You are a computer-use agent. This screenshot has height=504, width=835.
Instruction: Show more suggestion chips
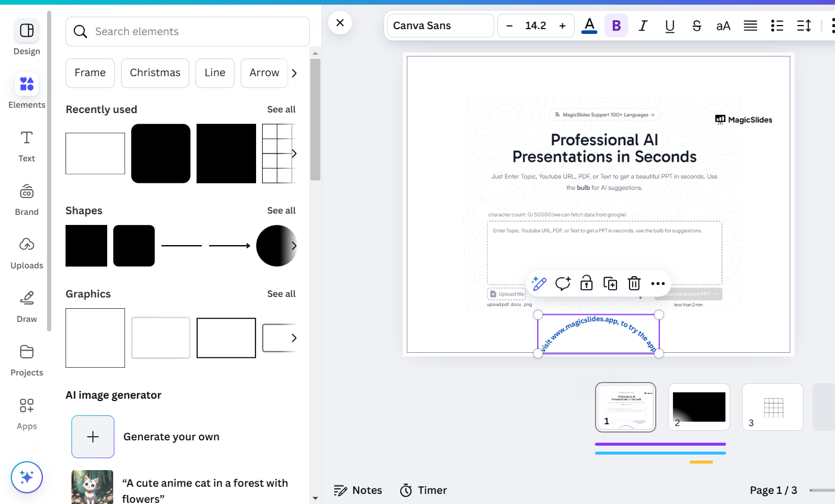294,73
